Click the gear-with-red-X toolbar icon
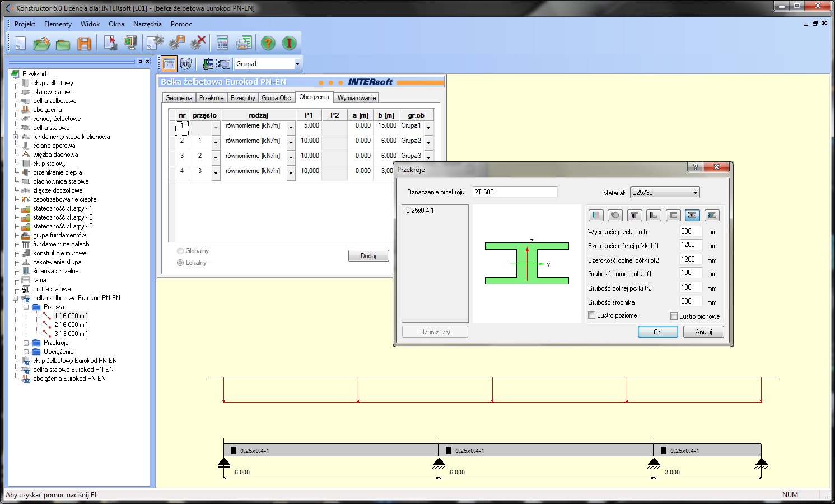Viewport: 835px width, 504px height. click(198, 43)
